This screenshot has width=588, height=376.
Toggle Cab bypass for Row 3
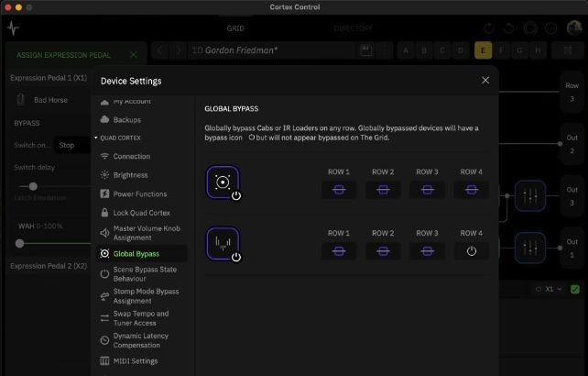427,190
